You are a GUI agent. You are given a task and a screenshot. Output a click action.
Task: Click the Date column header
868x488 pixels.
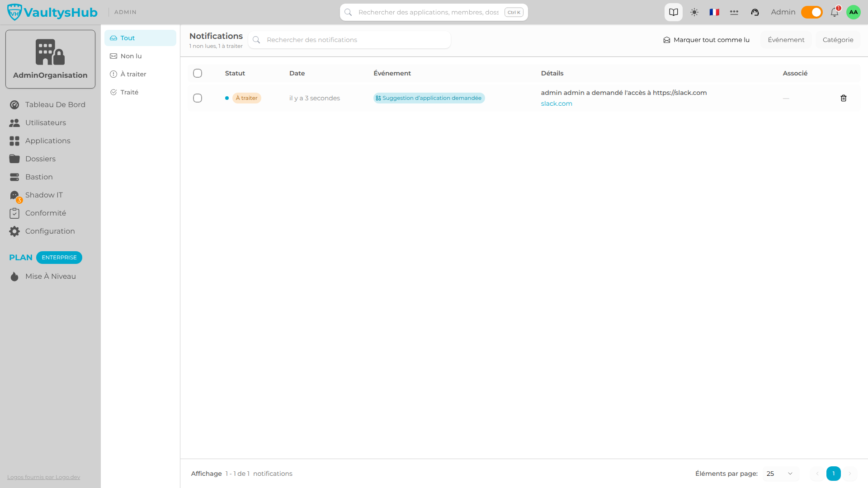(297, 73)
